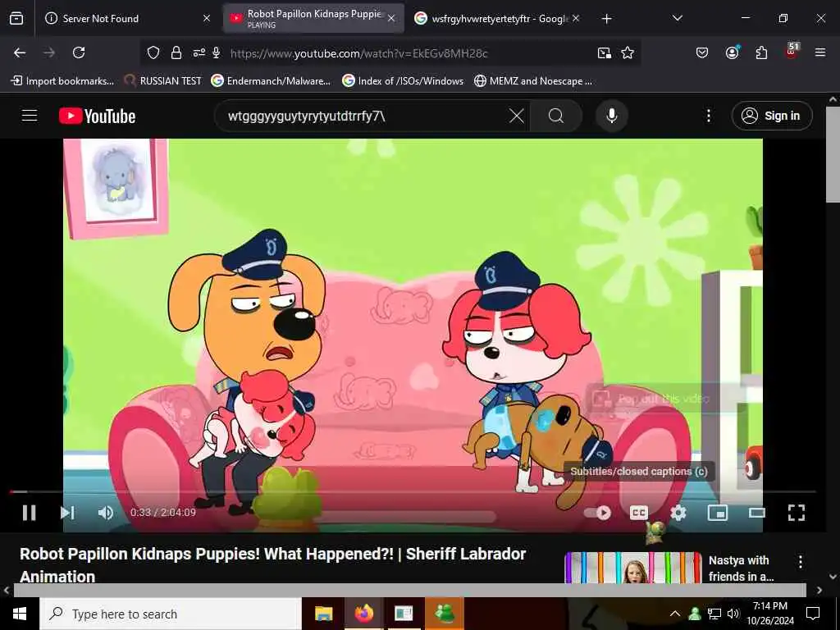
Task: Open Import bookmarks bookmark
Action: coord(62,81)
